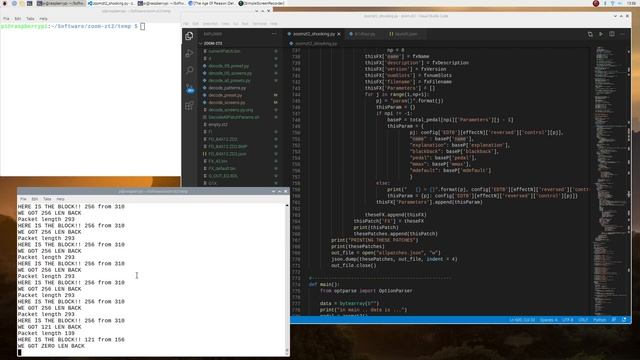Click the UTF-8 encoding status item
The width and height of the screenshot is (640, 360).
568,320
